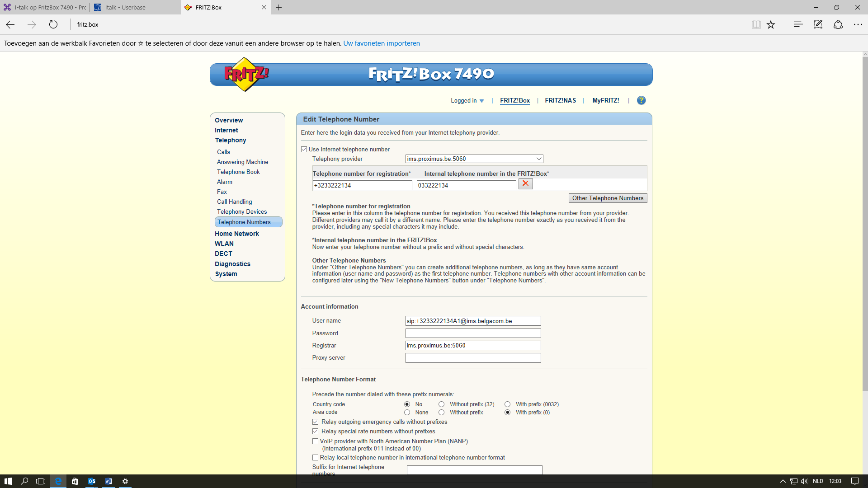Add page to favorites with star icon

[x=771, y=24]
